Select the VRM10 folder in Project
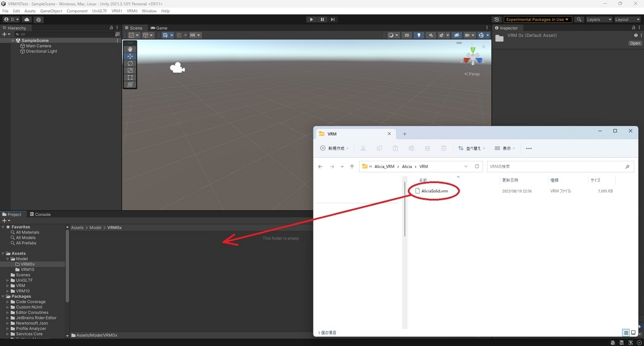644x346 pixels. pos(27,270)
